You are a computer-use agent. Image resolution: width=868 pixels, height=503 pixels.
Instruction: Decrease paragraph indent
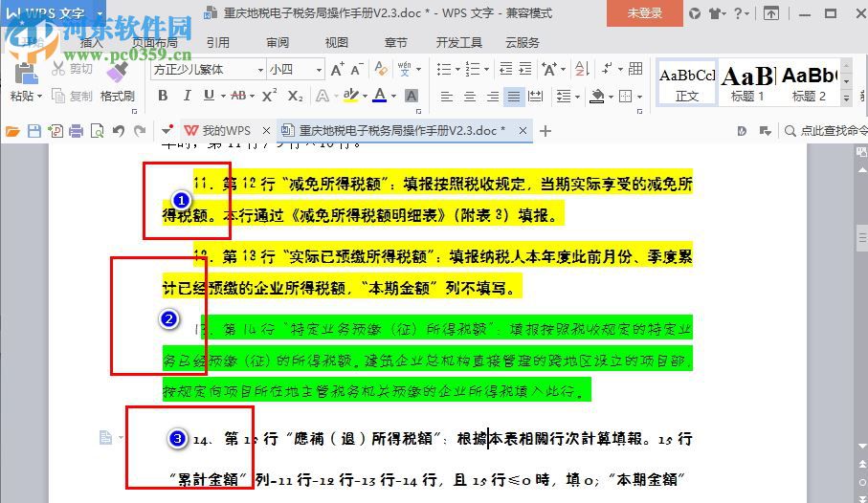click(x=506, y=69)
